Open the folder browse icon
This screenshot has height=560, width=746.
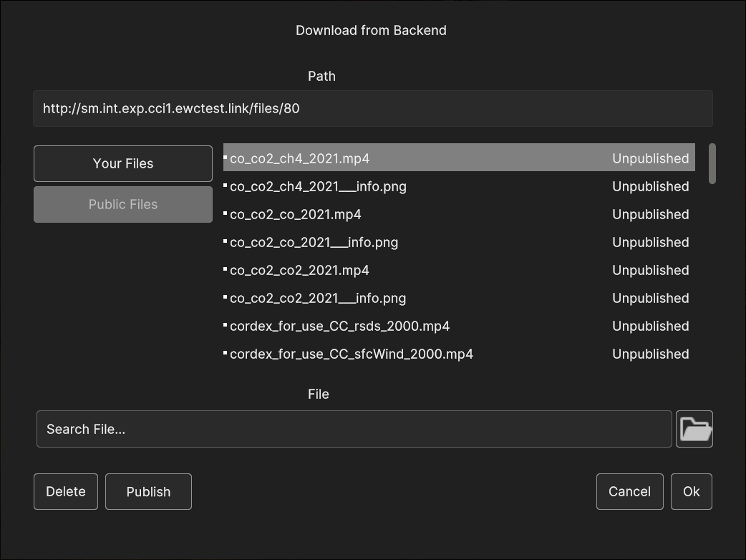click(x=694, y=429)
